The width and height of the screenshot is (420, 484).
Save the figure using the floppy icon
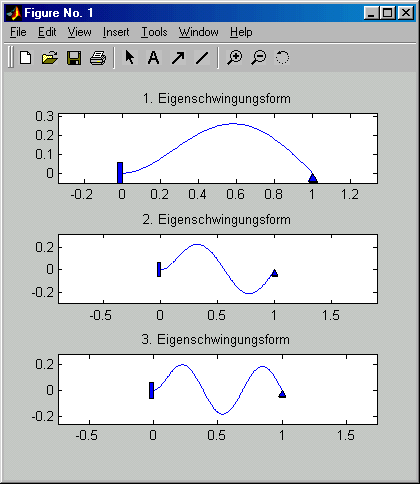point(74,58)
